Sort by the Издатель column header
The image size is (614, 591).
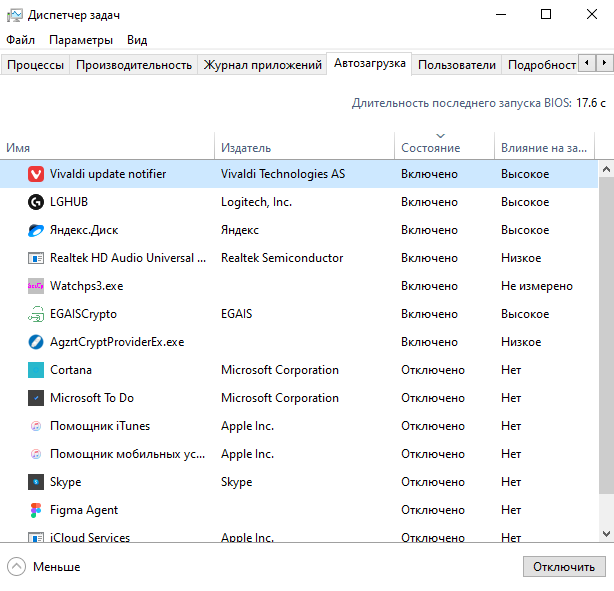click(305, 148)
